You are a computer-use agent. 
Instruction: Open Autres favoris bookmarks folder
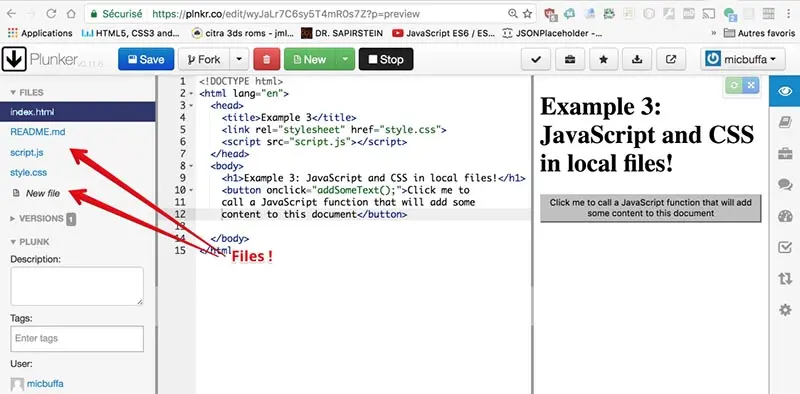pos(760,33)
